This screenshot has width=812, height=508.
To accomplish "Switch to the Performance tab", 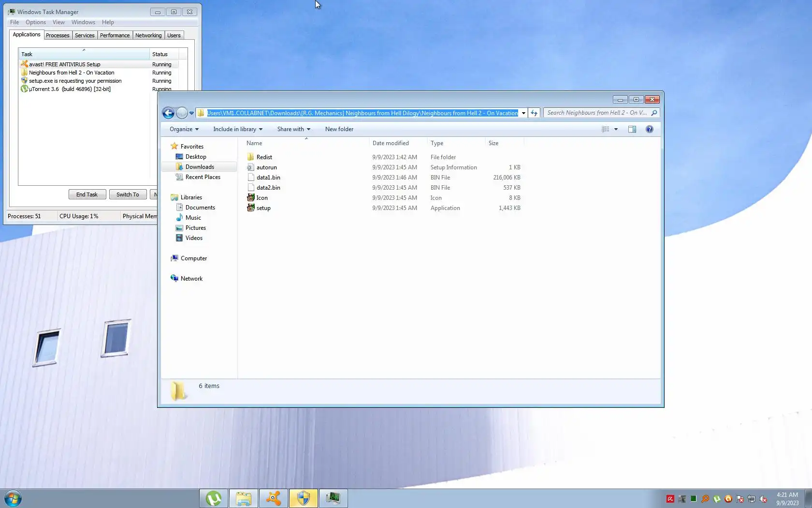I will (x=115, y=35).
